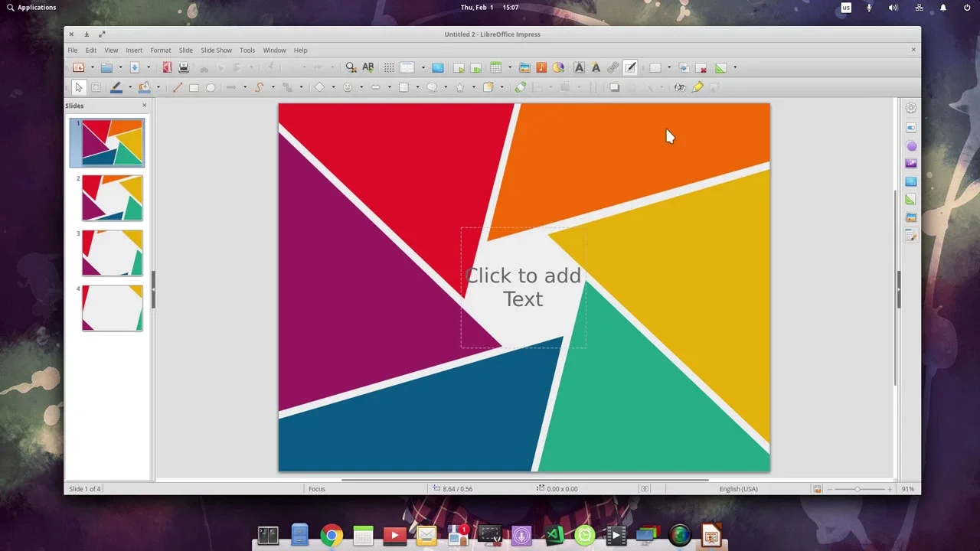Select the Rectangle shape tool
Image resolution: width=980 pixels, height=551 pixels.
click(x=194, y=88)
